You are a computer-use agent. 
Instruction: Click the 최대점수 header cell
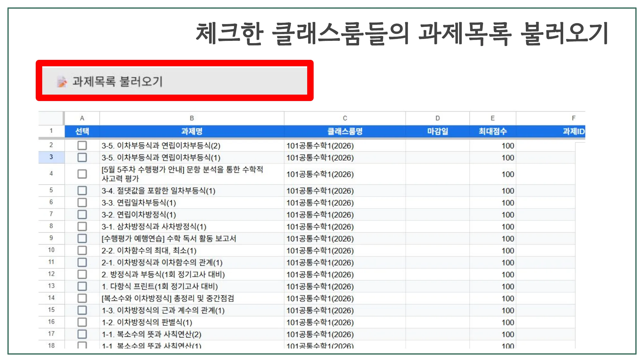coord(493,131)
